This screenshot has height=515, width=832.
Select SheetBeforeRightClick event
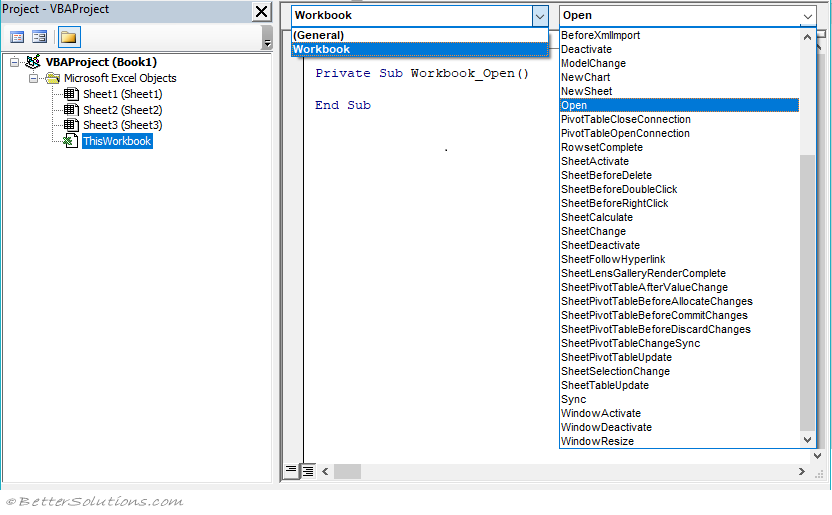point(679,204)
